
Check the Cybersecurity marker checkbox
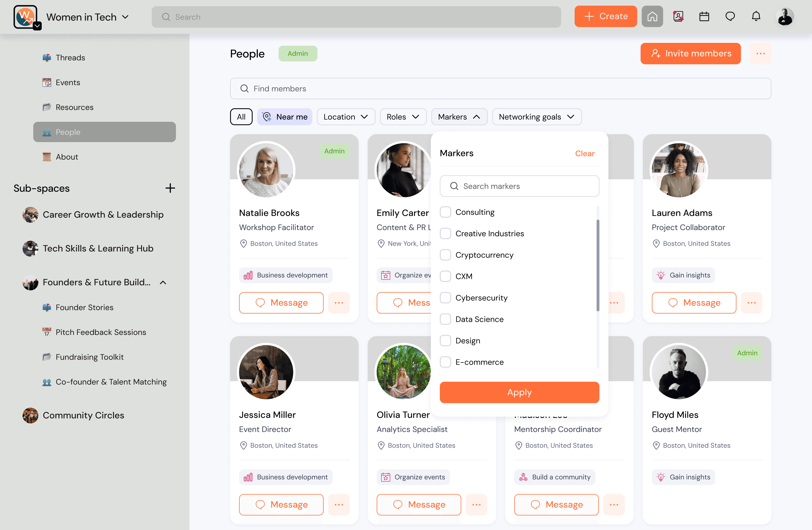click(x=445, y=298)
